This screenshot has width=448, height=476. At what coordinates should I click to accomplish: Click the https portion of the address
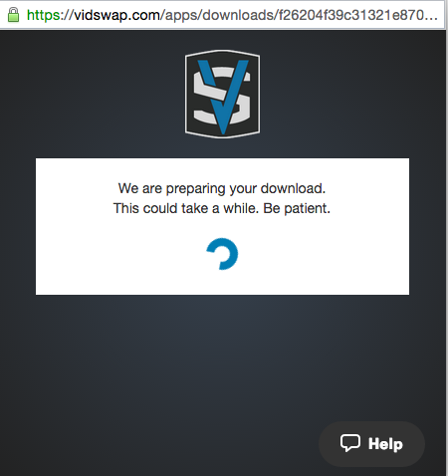(44, 15)
